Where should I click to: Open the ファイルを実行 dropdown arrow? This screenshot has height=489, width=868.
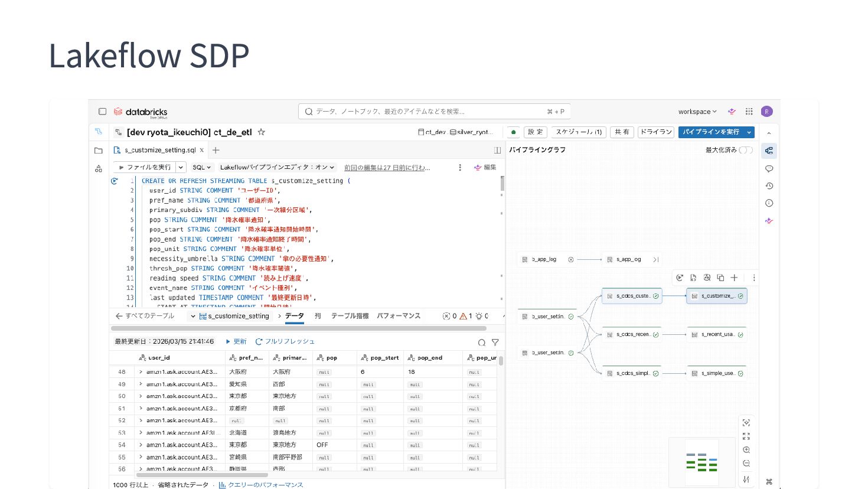(x=181, y=168)
